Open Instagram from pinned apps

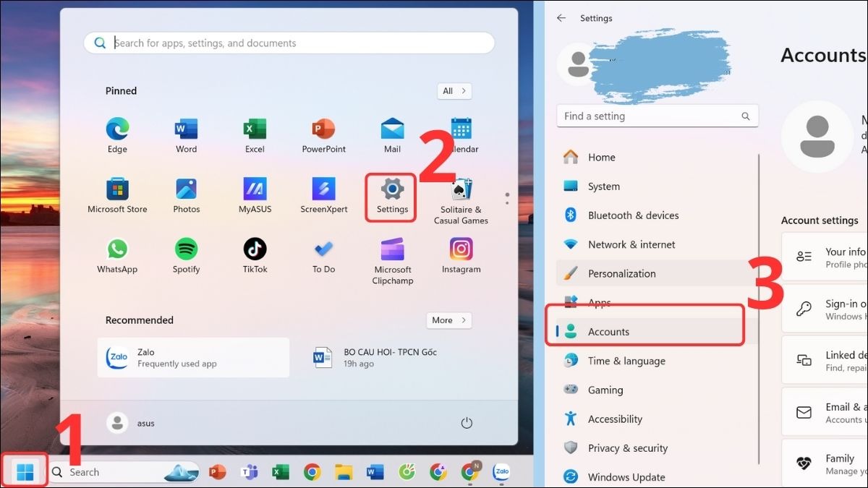coord(461,255)
